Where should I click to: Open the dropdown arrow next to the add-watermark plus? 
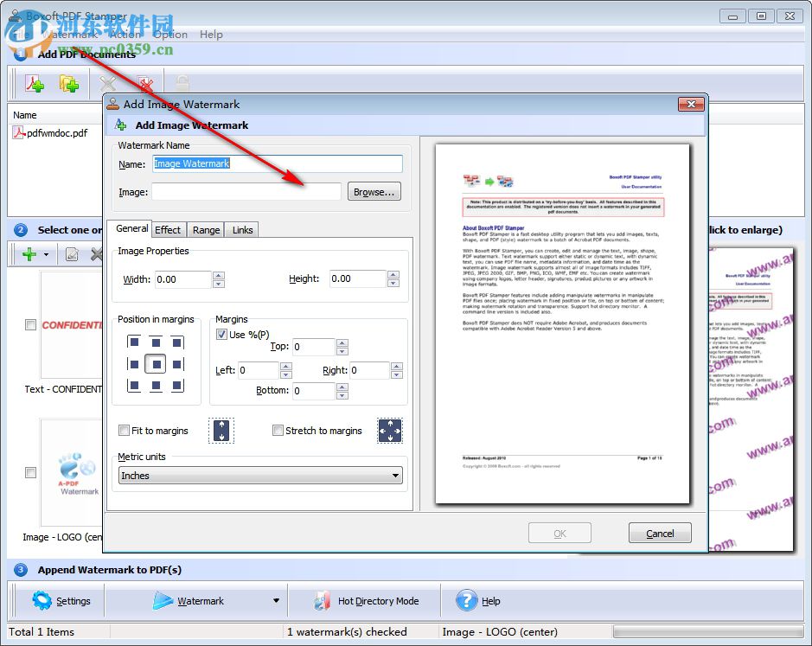click(46, 253)
